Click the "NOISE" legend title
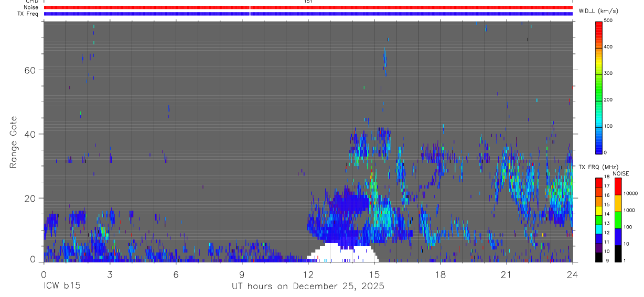The width and height of the screenshot is (644, 297). click(621, 173)
